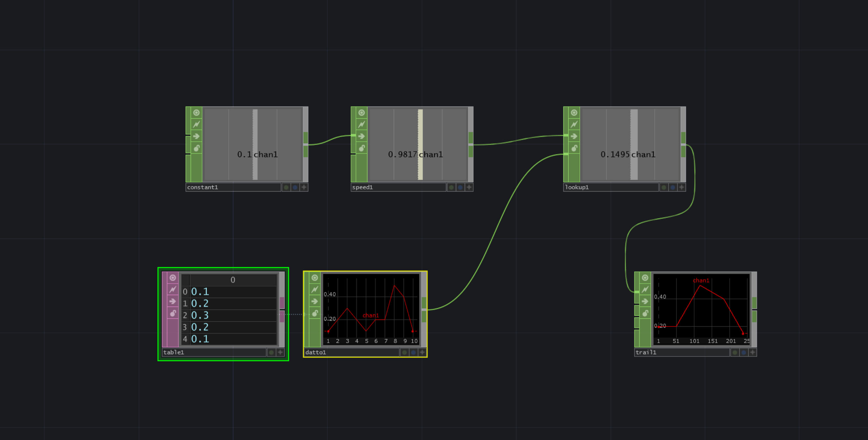
Task: Toggle green export flag on constant1
Action: tap(286, 187)
